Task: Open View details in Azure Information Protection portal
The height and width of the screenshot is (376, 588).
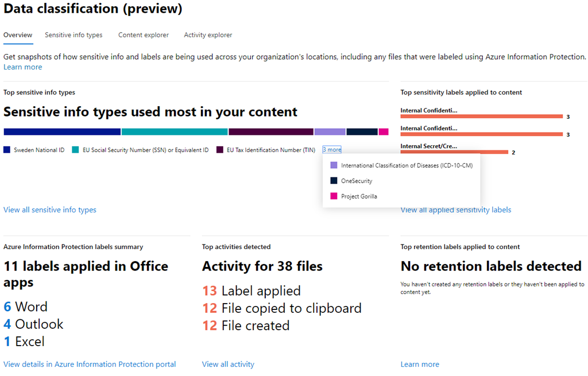Action: point(90,365)
